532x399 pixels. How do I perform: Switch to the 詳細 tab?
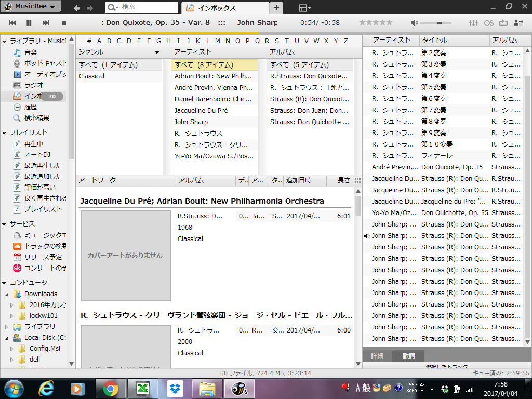(x=377, y=356)
